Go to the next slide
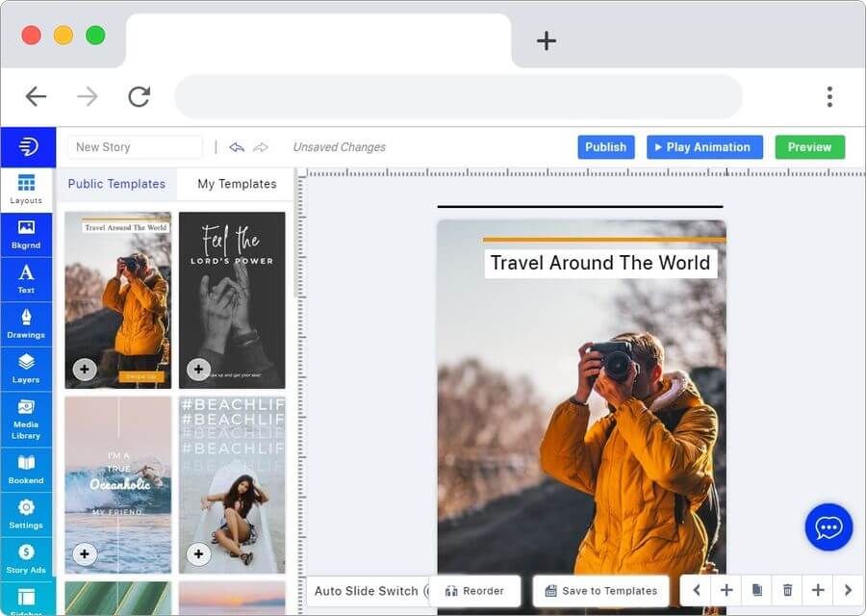 coord(849,590)
